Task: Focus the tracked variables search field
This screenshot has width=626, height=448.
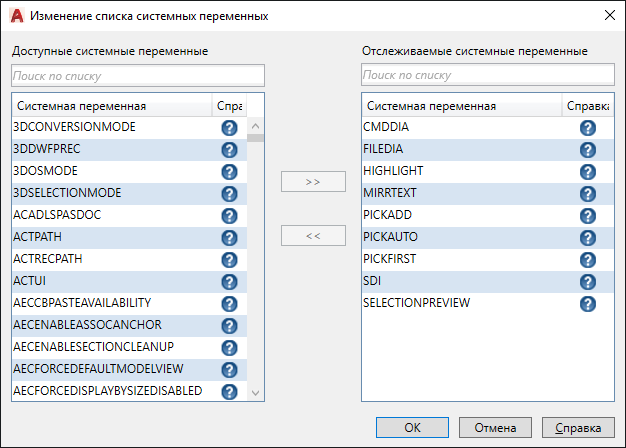Action: [x=488, y=75]
